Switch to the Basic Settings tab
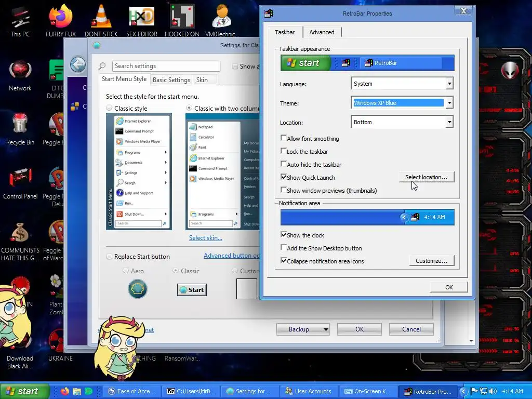This screenshot has height=399, width=532. [171, 79]
